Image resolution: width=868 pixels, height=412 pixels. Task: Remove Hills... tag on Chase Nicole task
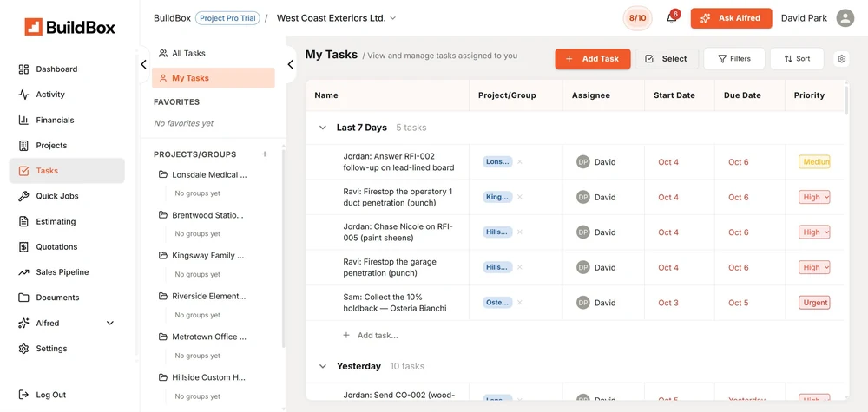[x=519, y=232]
